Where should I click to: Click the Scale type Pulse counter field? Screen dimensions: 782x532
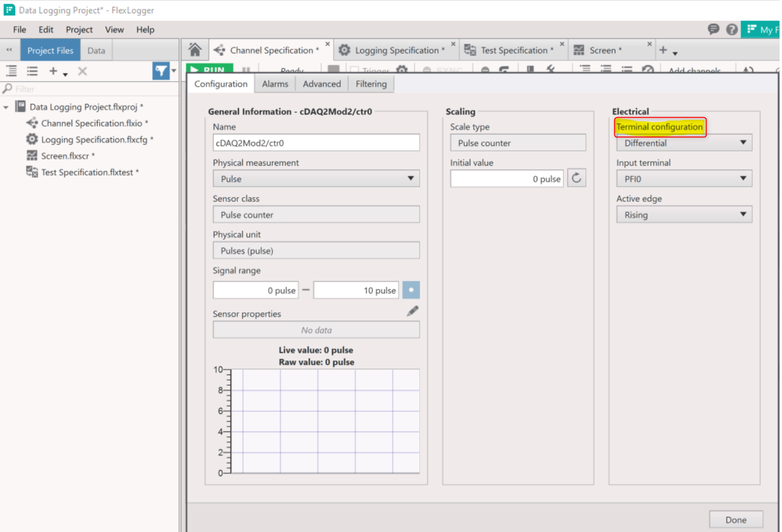click(518, 143)
